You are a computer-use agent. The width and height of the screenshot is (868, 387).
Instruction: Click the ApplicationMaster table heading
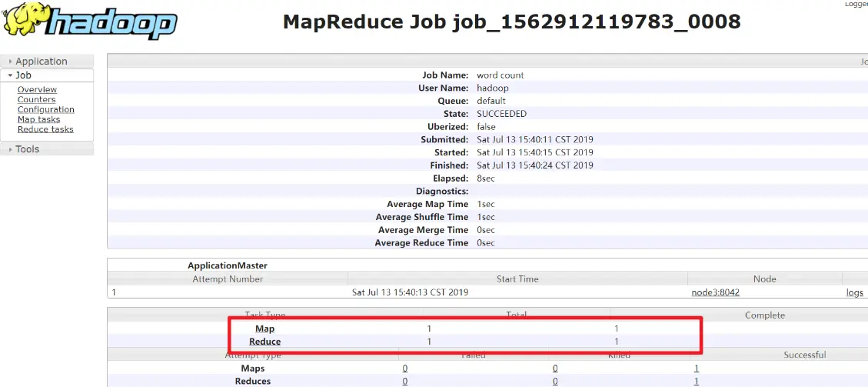(x=228, y=265)
